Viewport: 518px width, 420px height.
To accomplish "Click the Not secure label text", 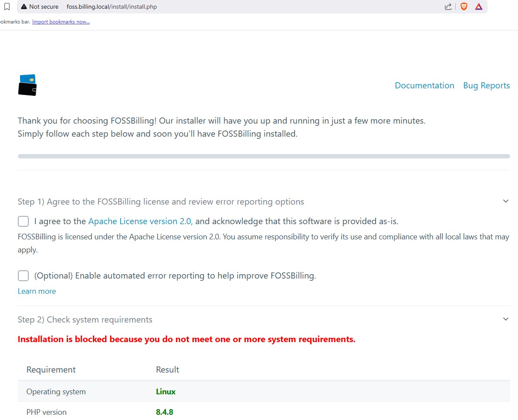I will tap(44, 7).
